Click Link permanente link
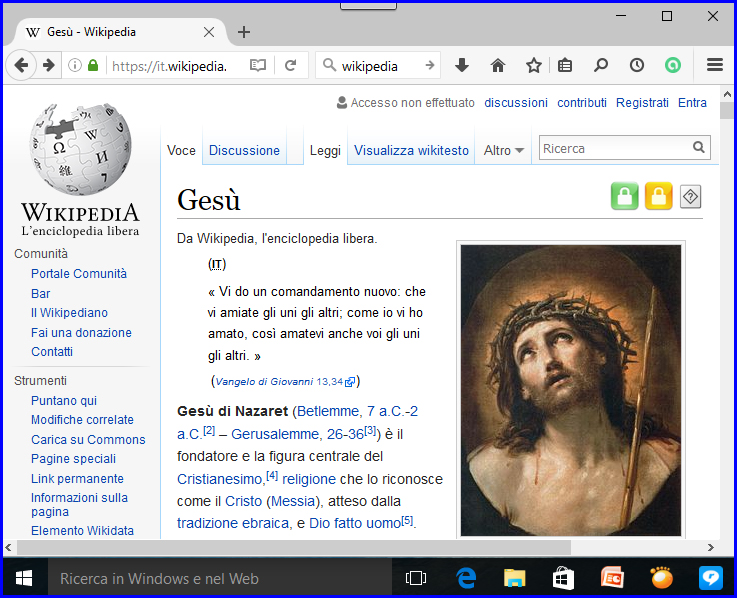The image size is (737, 598). pyautogui.click(x=78, y=479)
